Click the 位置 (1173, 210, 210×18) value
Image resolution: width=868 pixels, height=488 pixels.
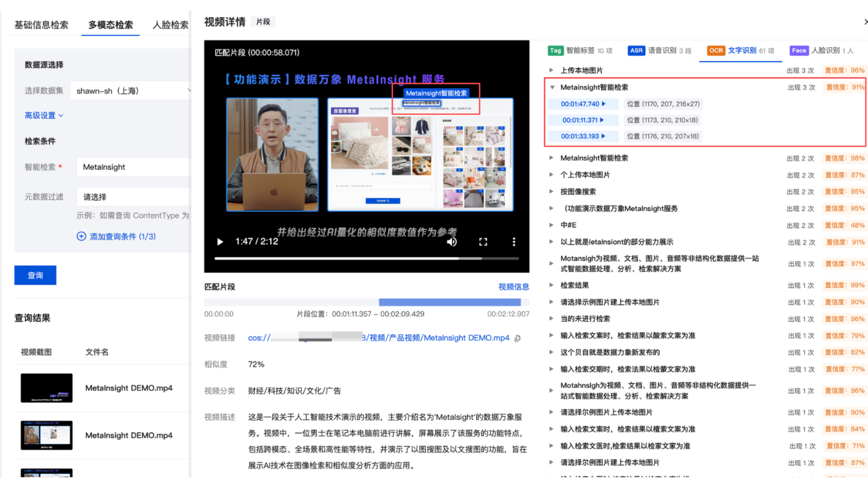[x=662, y=120]
